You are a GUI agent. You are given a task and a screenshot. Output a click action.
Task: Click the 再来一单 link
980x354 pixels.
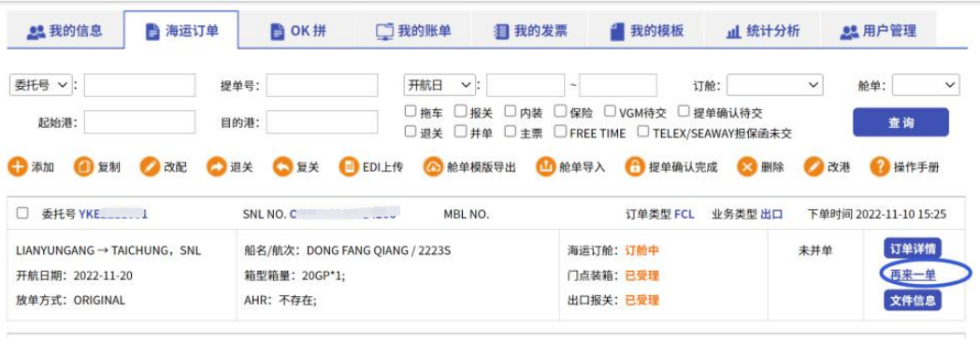[913, 275]
